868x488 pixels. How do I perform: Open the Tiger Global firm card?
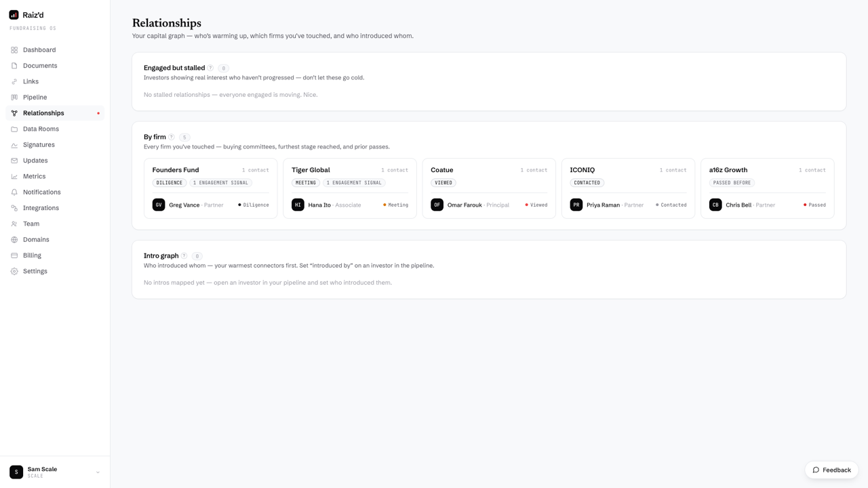(x=350, y=188)
